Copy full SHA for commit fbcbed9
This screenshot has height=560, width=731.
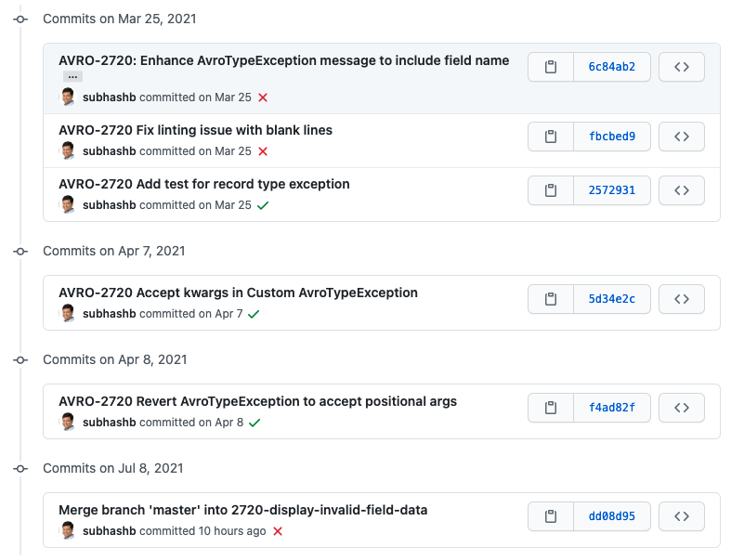click(x=551, y=137)
